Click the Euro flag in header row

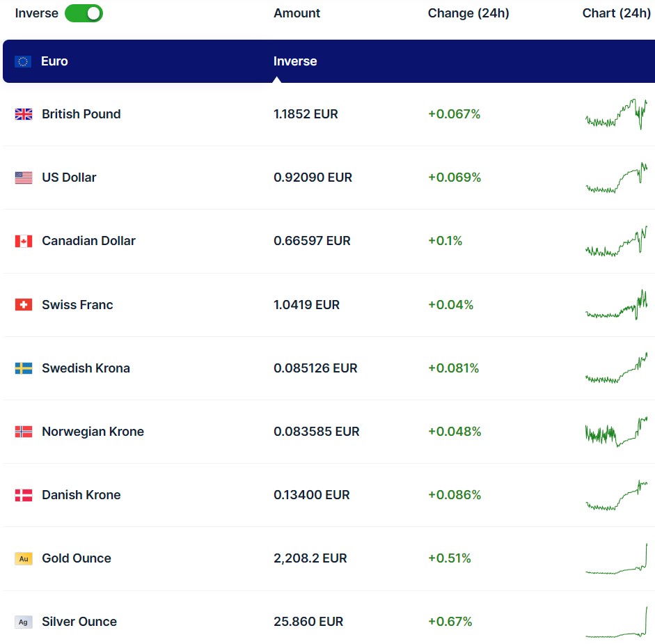pos(23,61)
